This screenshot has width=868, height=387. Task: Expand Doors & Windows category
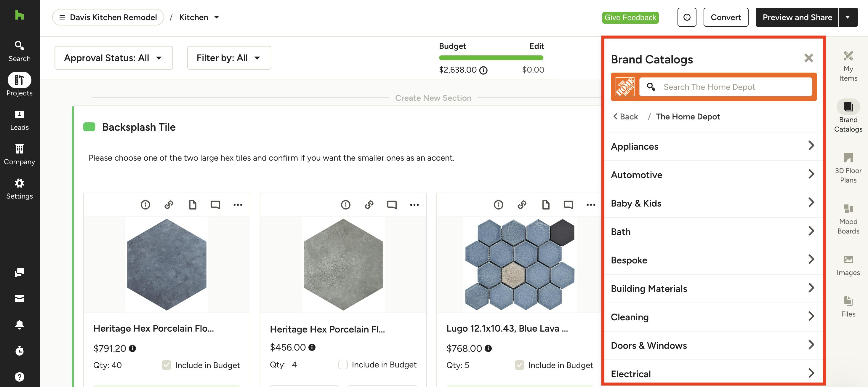coord(713,346)
